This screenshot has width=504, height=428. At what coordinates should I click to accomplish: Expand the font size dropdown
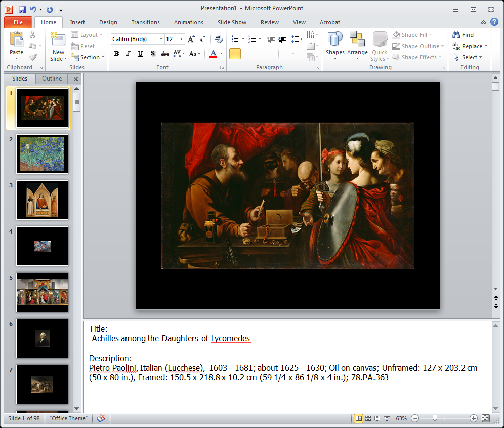tap(181, 39)
